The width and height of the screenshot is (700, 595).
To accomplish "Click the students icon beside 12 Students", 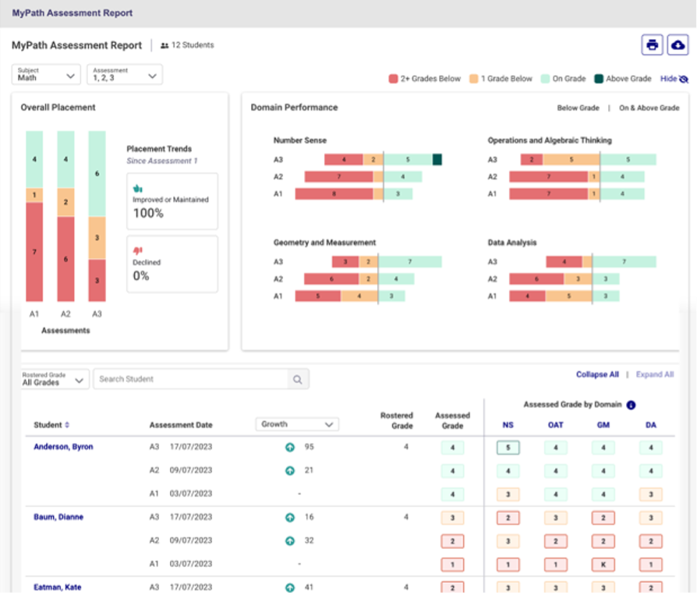I will click(x=165, y=45).
